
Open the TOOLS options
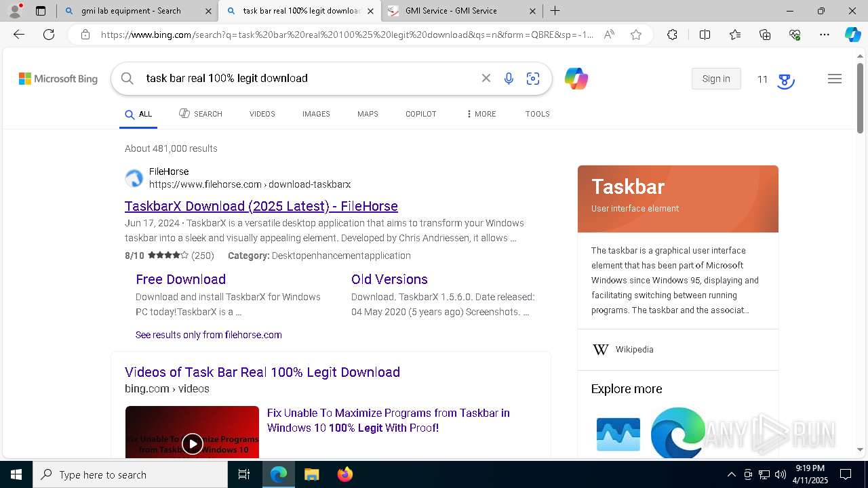[x=537, y=114]
